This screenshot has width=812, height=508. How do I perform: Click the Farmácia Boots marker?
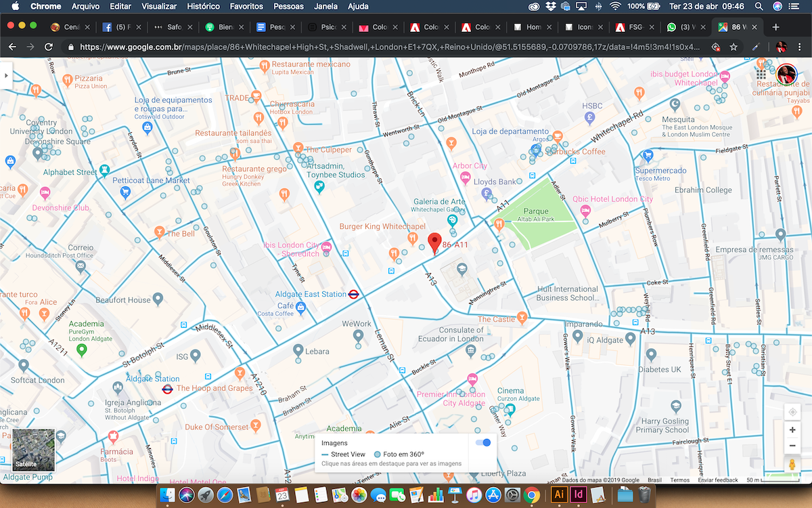tap(113, 436)
